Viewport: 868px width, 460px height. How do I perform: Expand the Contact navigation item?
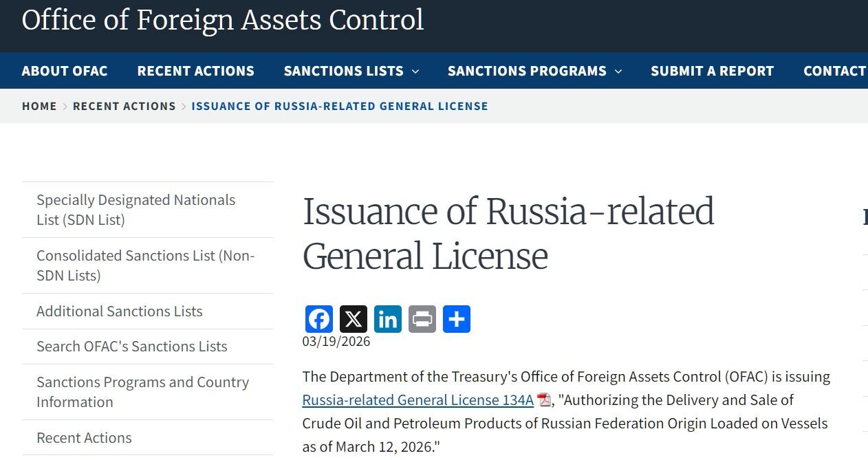click(x=834, y=71)
